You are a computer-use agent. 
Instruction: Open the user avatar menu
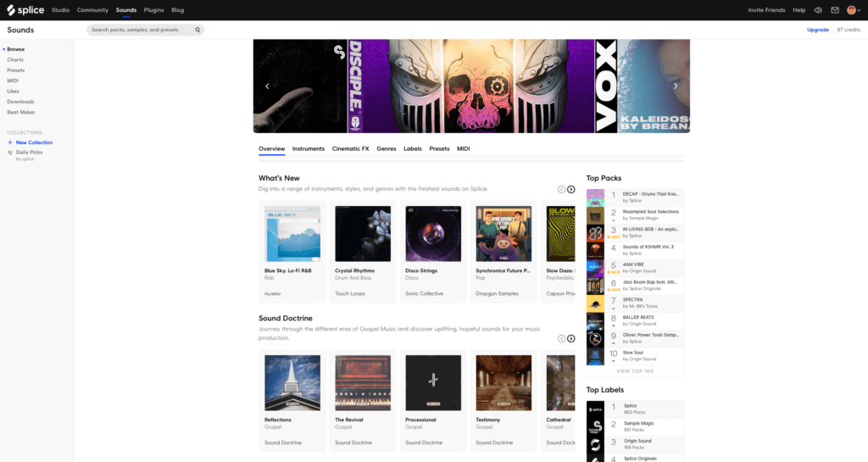(x=854, y=10)
